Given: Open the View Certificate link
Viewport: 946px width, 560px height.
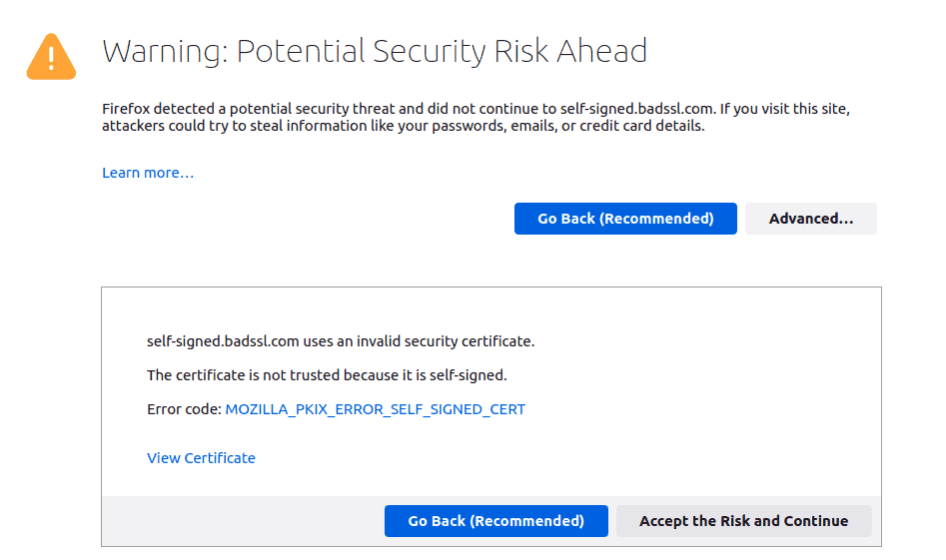Looking at the screenshot, I should pos(201,458).
